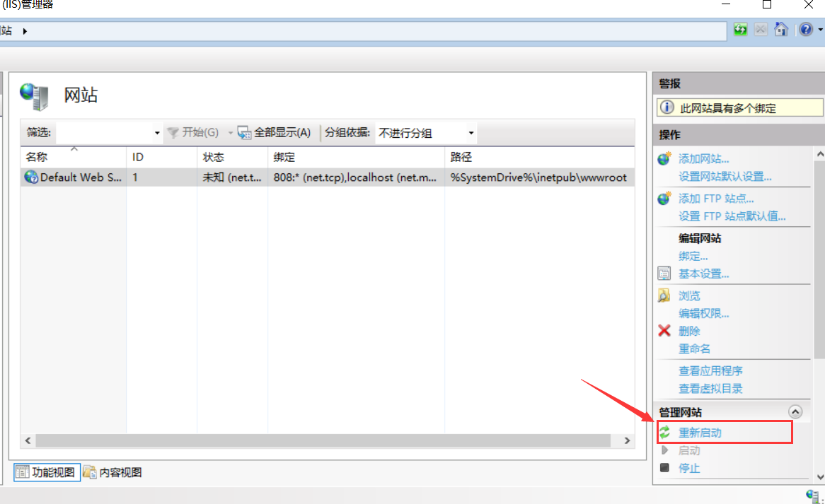Click the 浏览 browse folder icon
This screenshot has height=504, width=825.
pos(664,295)
